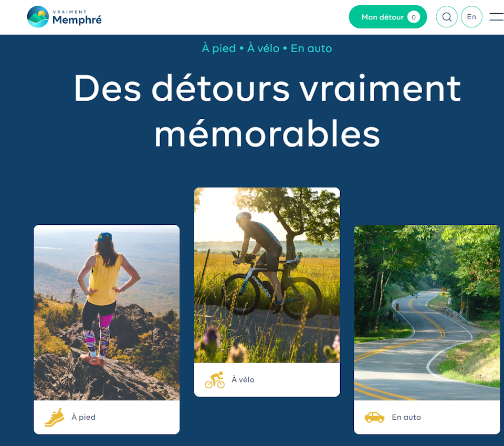Click the Memphré wordmark text
The image size is (504, 446).
pyautogui.click(x=77, y=20)
